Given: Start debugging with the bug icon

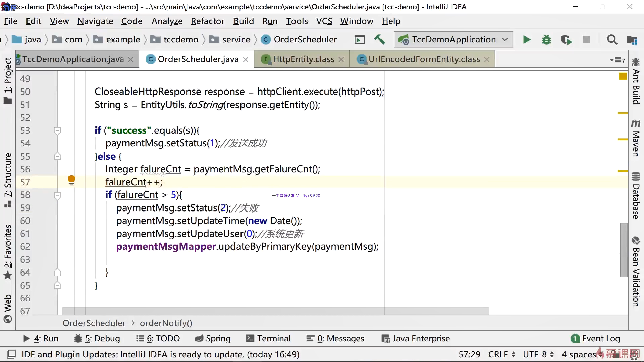Looking at the screenshot, I should click(546, 40).
